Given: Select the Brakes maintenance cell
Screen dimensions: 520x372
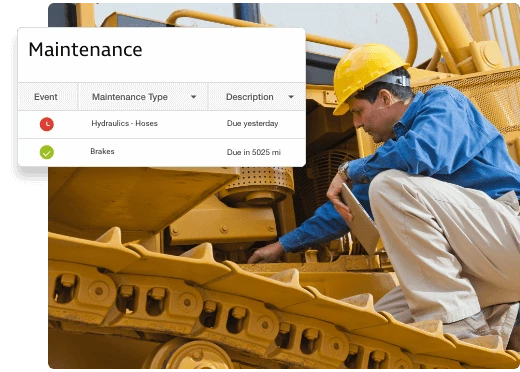Looking at the screenshot, I should click(102, 151).
